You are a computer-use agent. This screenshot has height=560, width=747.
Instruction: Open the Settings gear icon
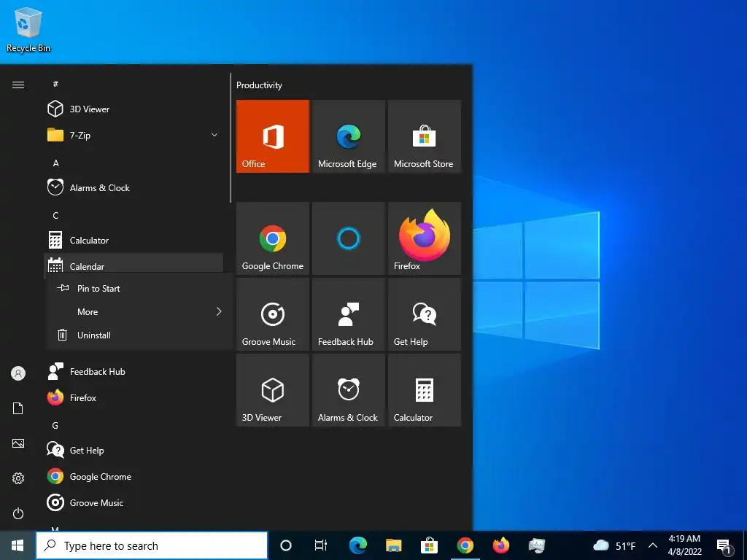click(x=18, y=478)
